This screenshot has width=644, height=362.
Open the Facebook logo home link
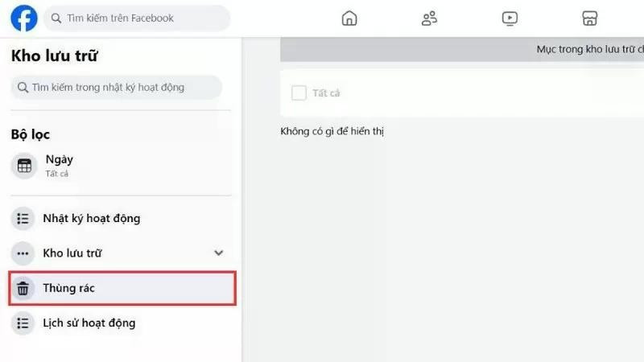[24, 18]
